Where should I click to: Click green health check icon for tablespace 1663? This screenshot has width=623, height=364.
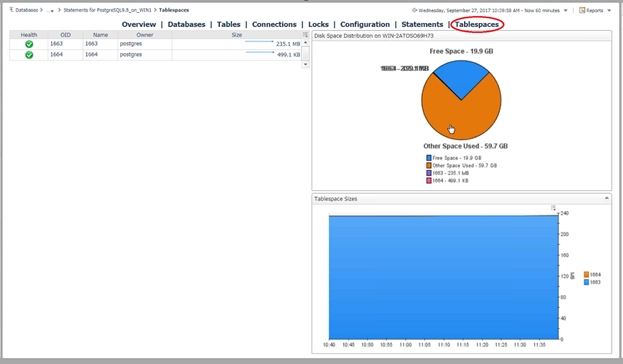point(29,44)
